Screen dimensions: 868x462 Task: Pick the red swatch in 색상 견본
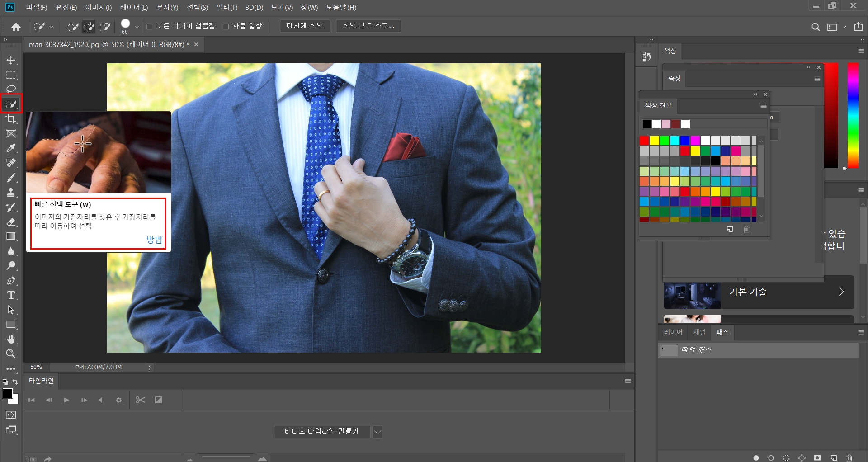click(x=644, y=141)
